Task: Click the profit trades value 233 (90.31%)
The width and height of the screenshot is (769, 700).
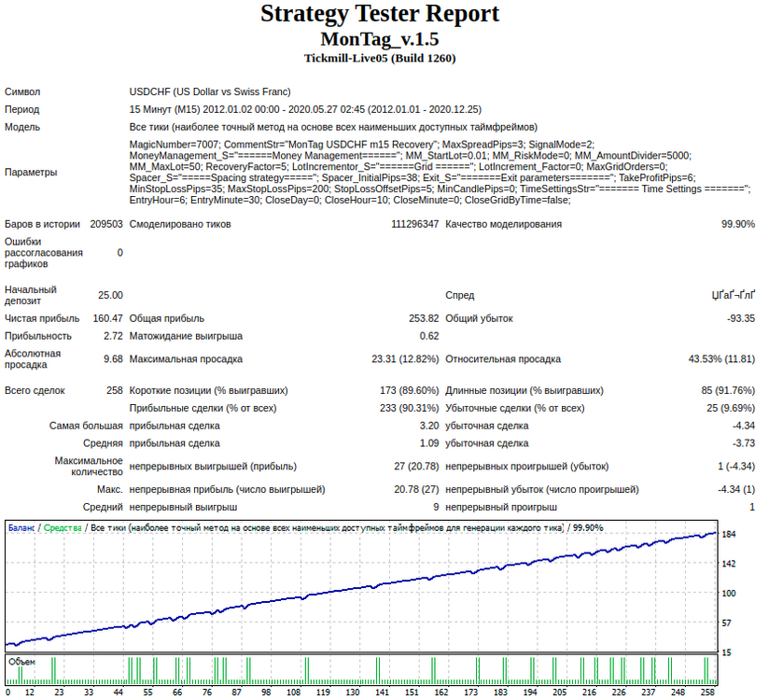Action: click(x=409, y=408)
